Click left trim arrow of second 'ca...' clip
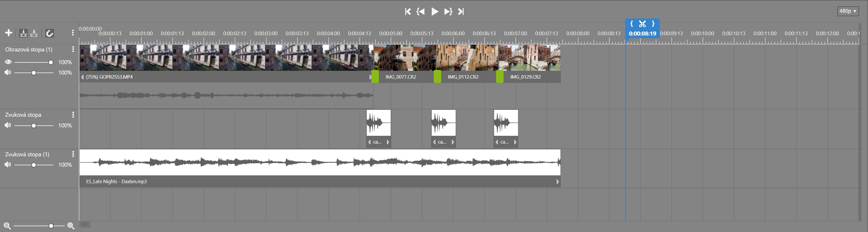Image resolution: width=868 pixels, height=232 pixels. pos(434,142)
